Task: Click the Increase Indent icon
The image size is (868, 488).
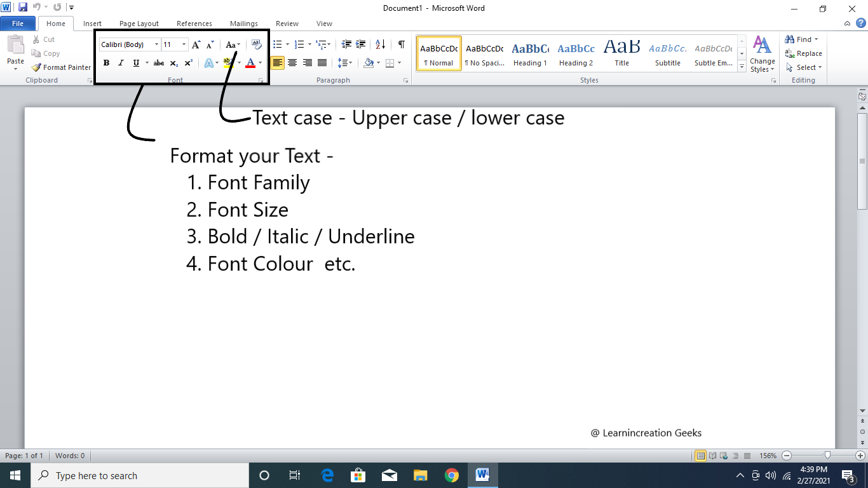Action: point(361,44)
